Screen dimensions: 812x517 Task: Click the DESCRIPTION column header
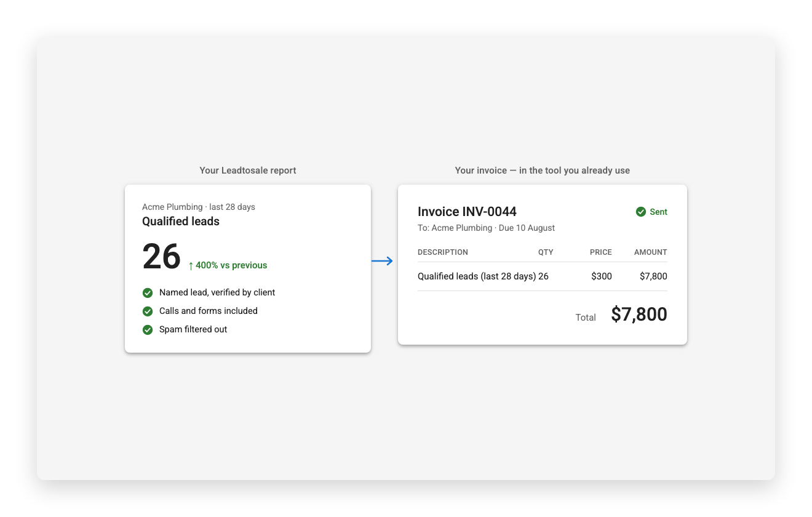(443, 252)
